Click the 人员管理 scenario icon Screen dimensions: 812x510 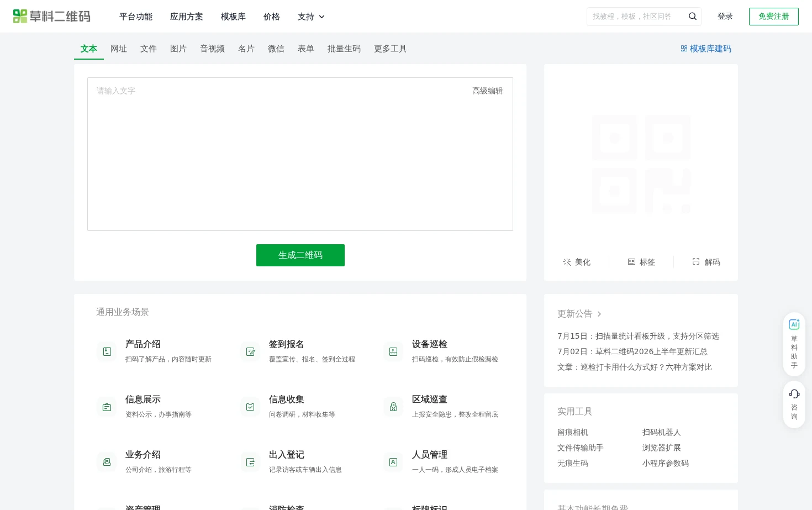tap(393, 462)
